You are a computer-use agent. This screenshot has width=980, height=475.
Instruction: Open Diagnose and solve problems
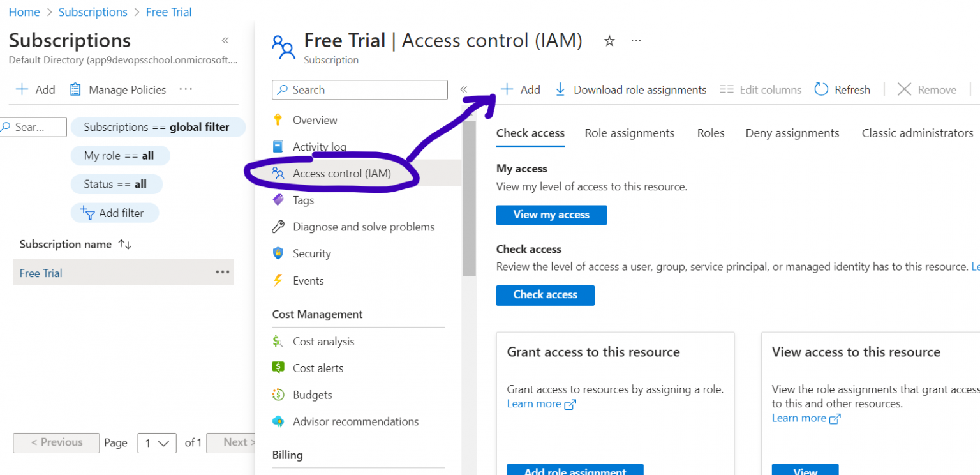(363, 227)
